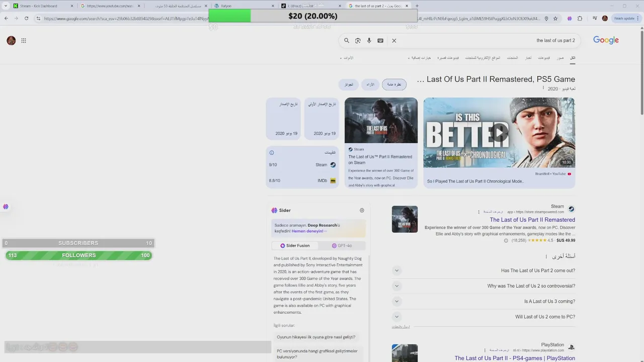Click the IMDb 8.8/10 rating row
644x362 pixels.
tap(302, 180)
